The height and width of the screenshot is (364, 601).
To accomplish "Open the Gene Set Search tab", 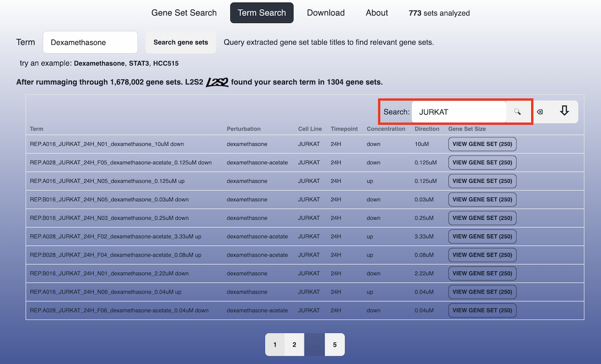I will [184, 13].
